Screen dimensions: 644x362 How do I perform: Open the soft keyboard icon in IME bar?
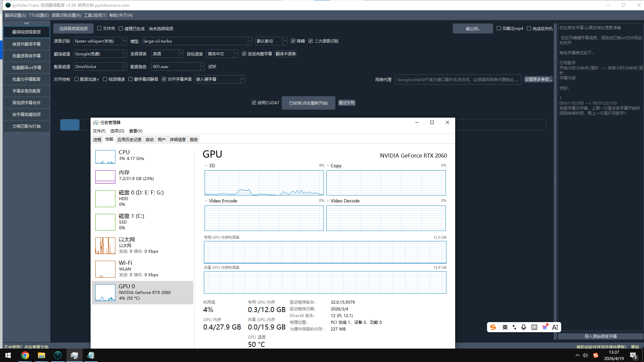click(534, 327)
